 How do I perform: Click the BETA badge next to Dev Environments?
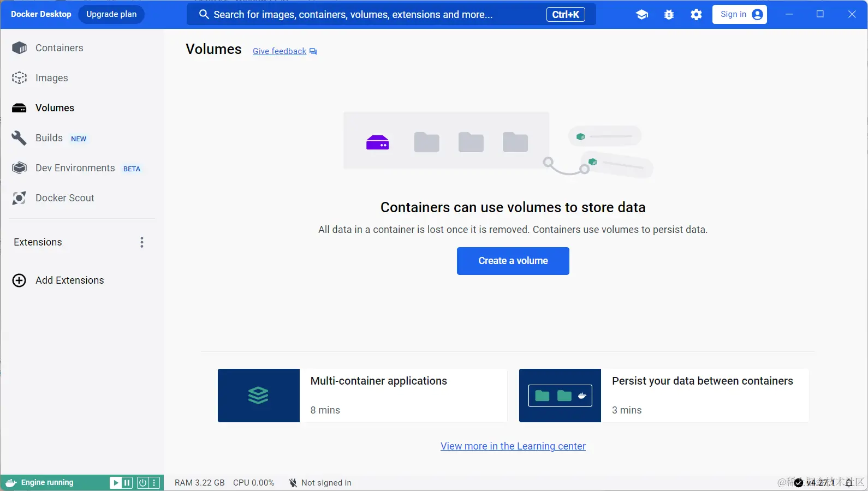click(132, 169)
